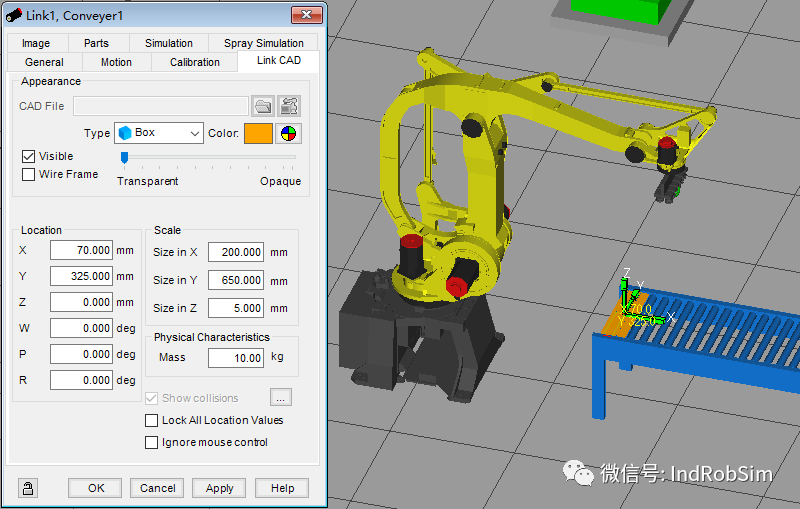Viewport: 800px width, 509px height.
Task: Open the Calibration tab
Action: [195, 62]
